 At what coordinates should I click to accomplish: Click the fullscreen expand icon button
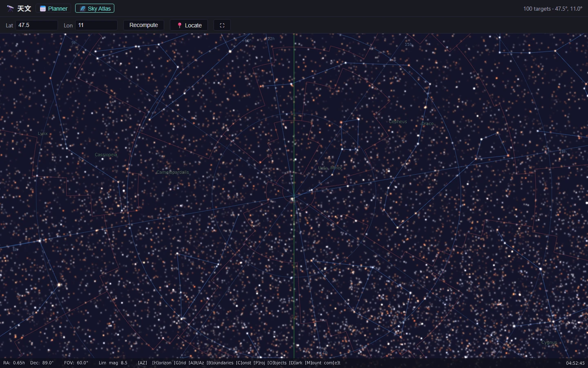[222, 25]
